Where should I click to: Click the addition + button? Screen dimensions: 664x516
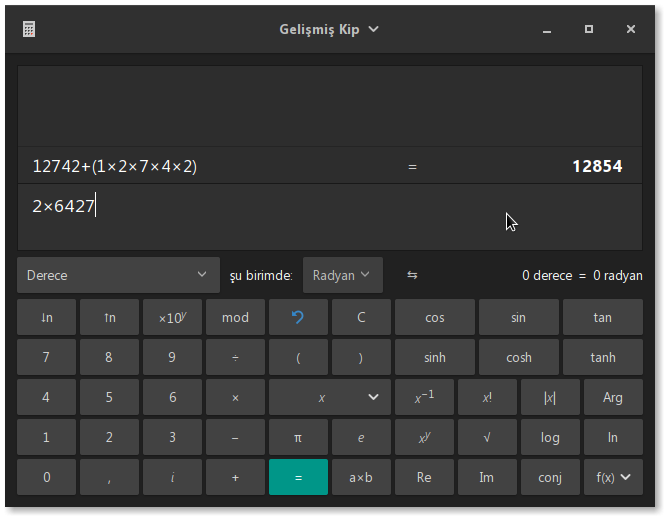[x=235, y=477]
